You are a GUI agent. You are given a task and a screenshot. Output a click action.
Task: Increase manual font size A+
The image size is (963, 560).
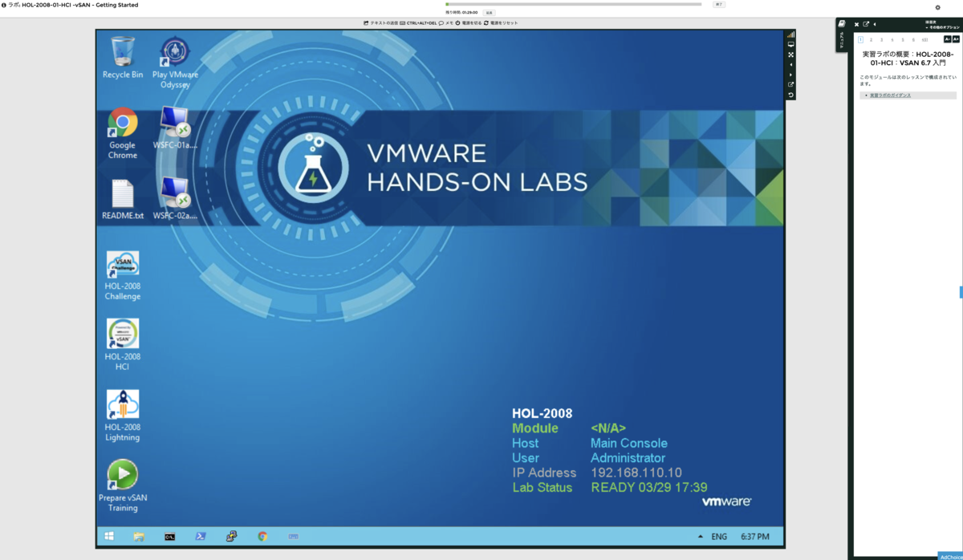(956, 39)
